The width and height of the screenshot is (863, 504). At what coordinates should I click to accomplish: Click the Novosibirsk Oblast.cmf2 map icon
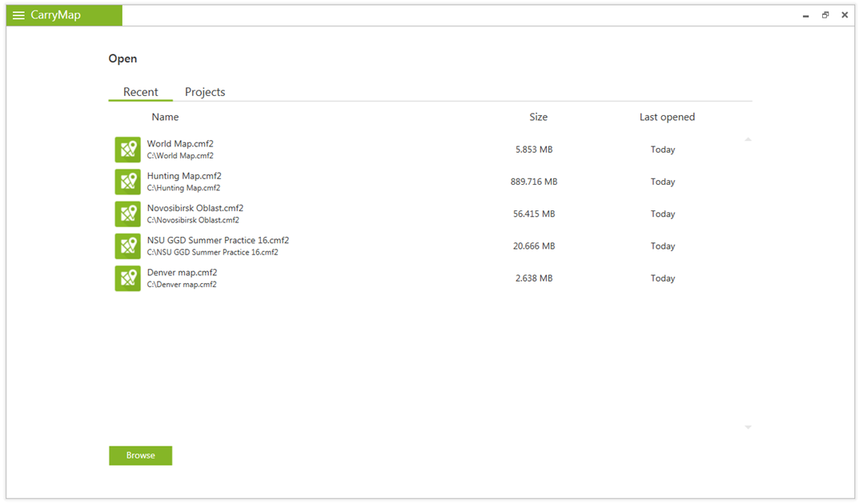click(128, 214)
